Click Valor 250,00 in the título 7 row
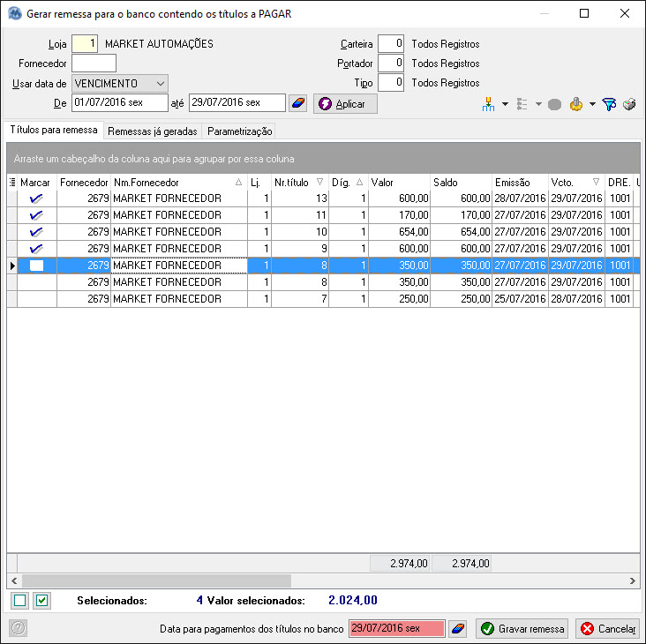Image resolution: width=646 pixels, height=644 pixels. tap(414, 299)
